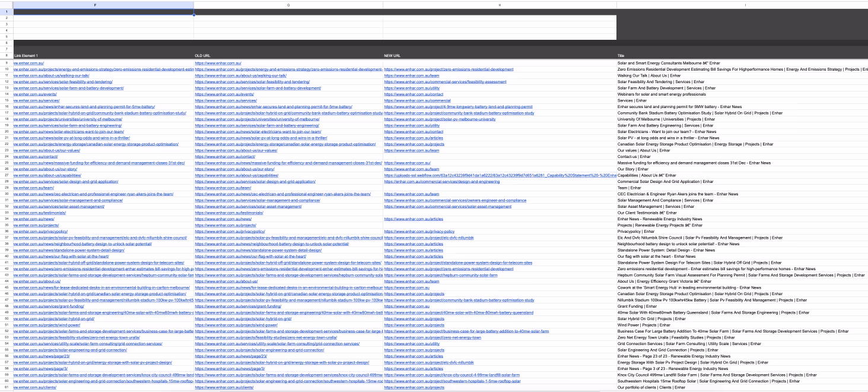868x392 pixels.
Task: Select title 'Services | Enhar' cell
Action: [632, 100]
